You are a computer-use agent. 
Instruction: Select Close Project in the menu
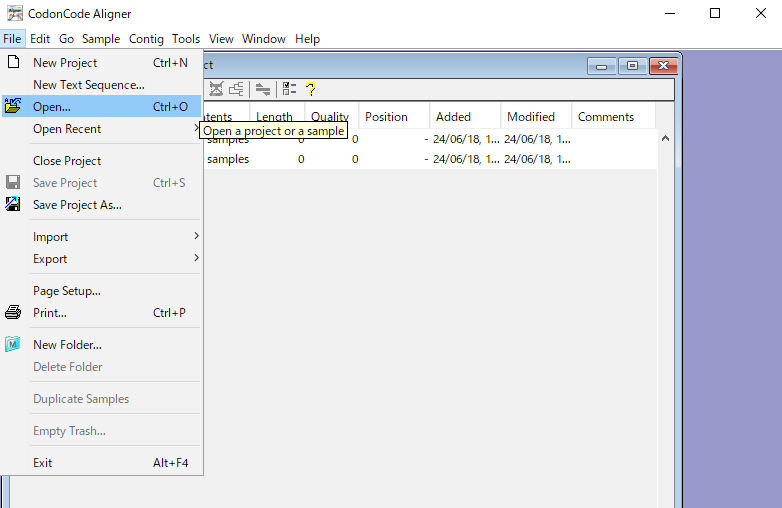102,161
